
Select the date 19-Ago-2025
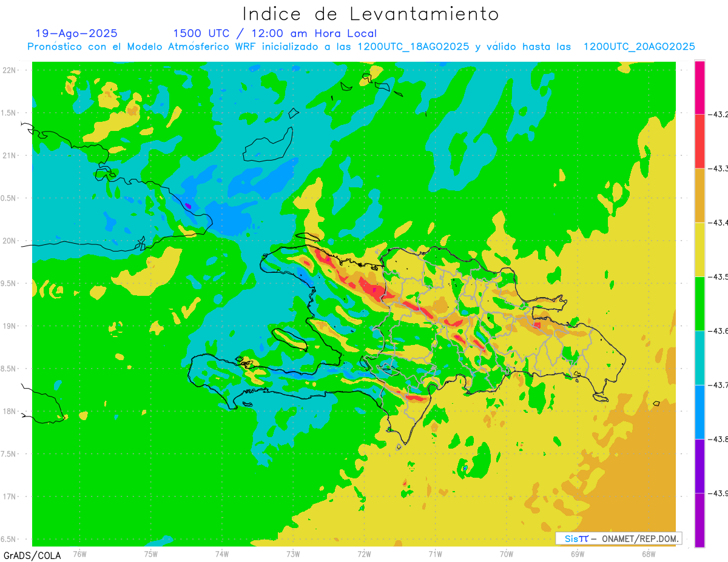point(76,33)
